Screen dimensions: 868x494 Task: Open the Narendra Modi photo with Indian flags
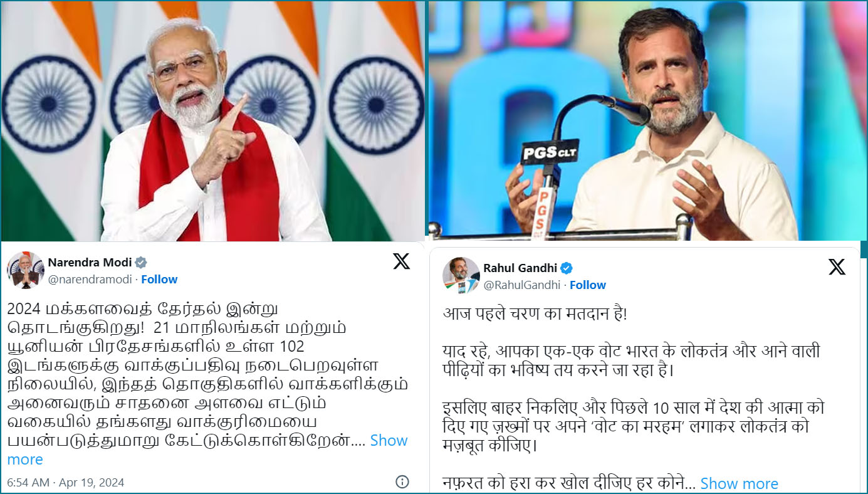(212, 120)
